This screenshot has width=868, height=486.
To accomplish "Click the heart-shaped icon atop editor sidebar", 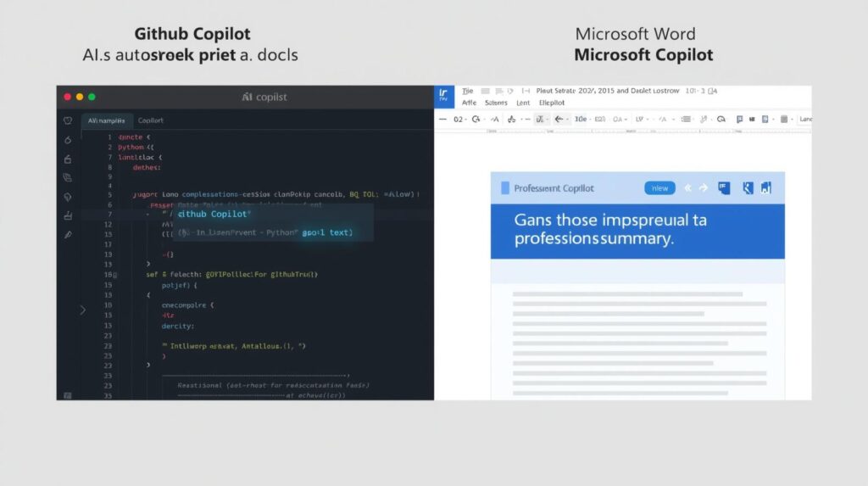I will click(68, 120).
